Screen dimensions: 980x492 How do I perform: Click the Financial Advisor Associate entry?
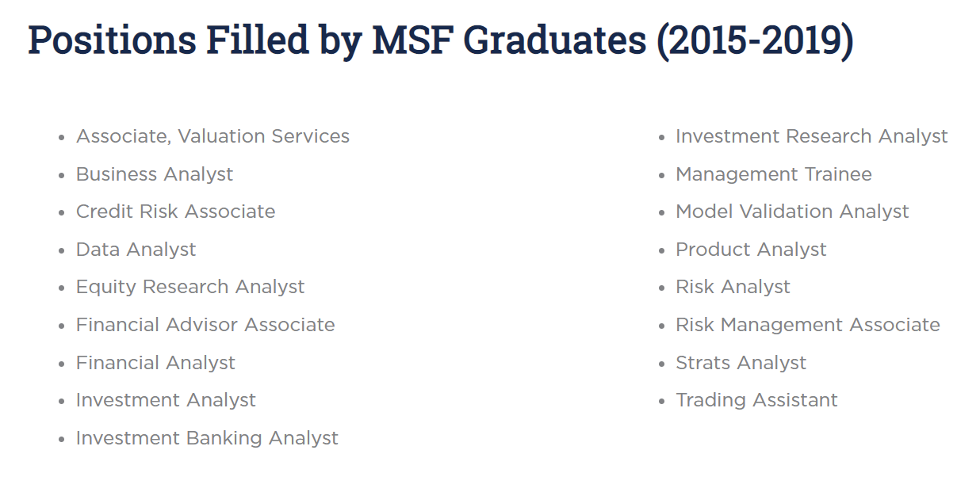[205, 325]
